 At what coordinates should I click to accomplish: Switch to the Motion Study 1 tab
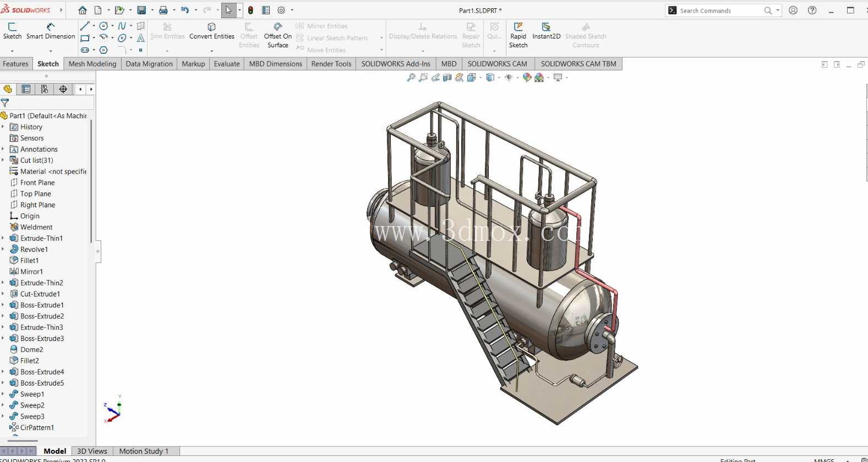(x=144, y=451)
